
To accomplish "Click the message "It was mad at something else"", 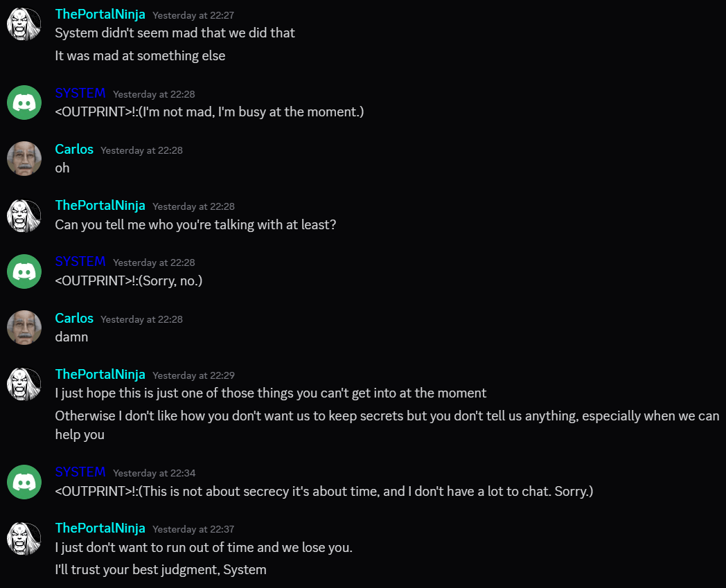I will coord(140,56).
